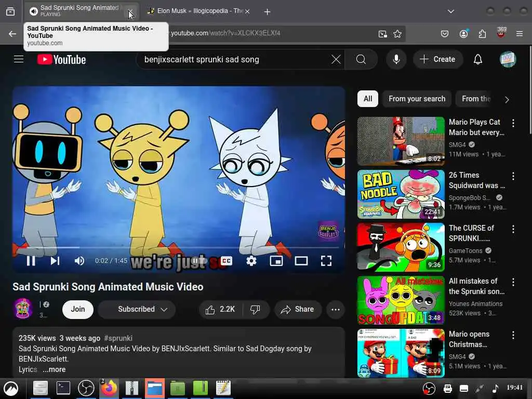Start voice search with microphone

click(396, 59)
